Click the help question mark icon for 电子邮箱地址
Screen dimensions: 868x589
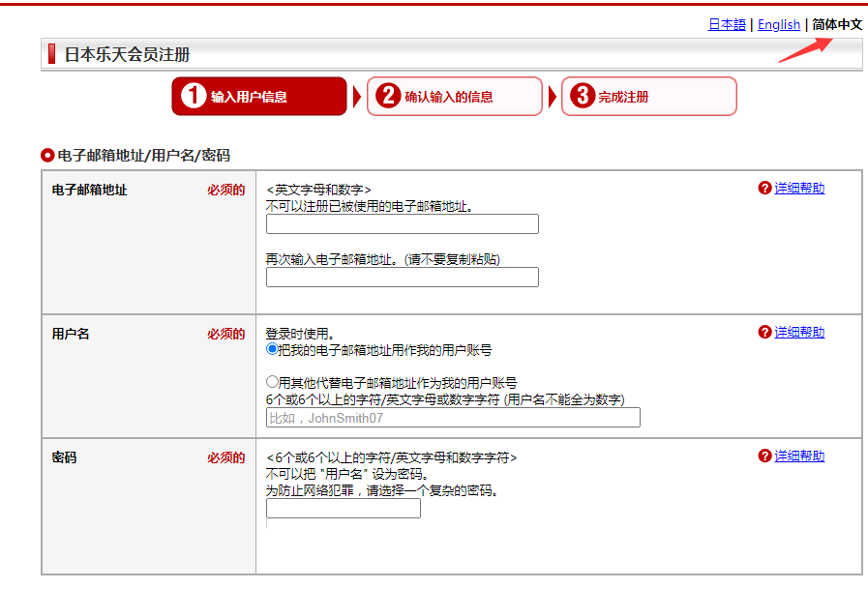tap(764, 189)
